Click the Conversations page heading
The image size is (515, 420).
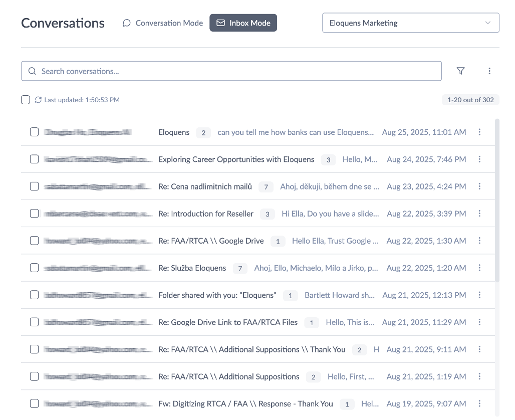point(63,23)
